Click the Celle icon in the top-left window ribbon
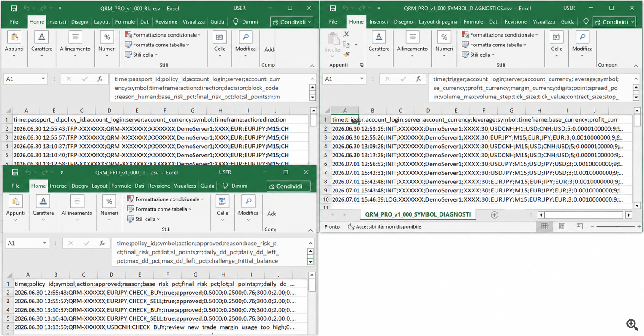The height and width of the screenshot is (336, 644). [x=220, y=37]
